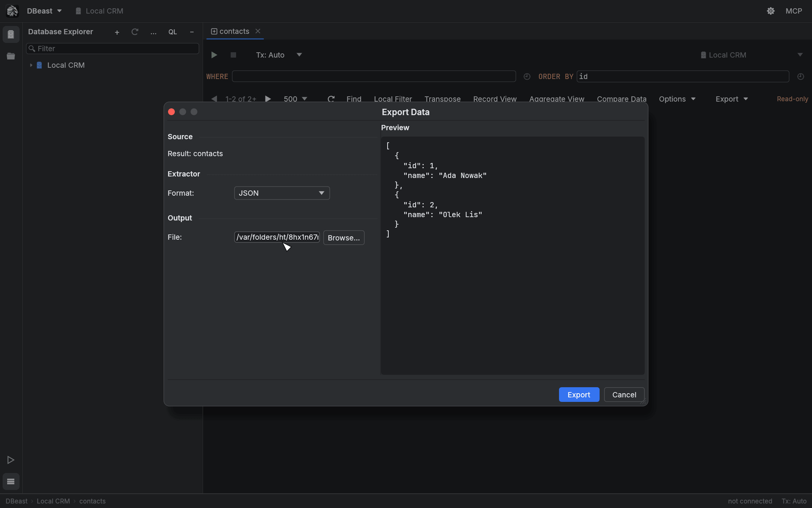Open the settings gear icon
The width and height of the screenshot is (812, 508).
771,11
